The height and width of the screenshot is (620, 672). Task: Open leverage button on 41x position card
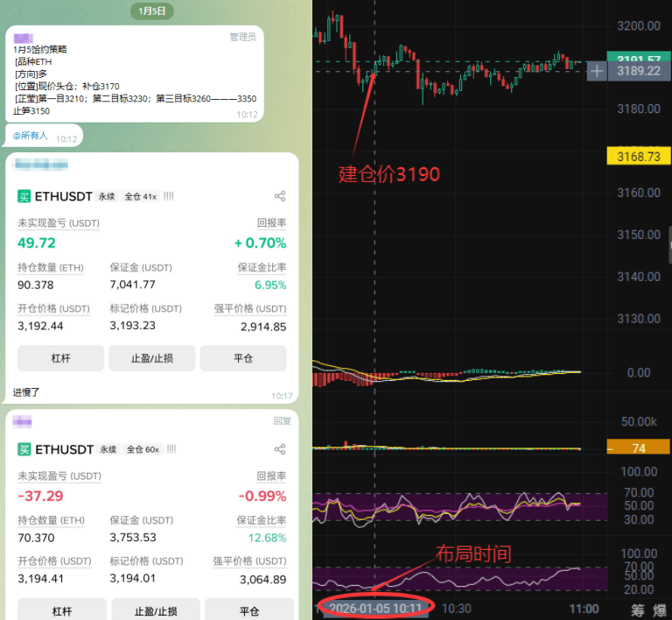60,358
